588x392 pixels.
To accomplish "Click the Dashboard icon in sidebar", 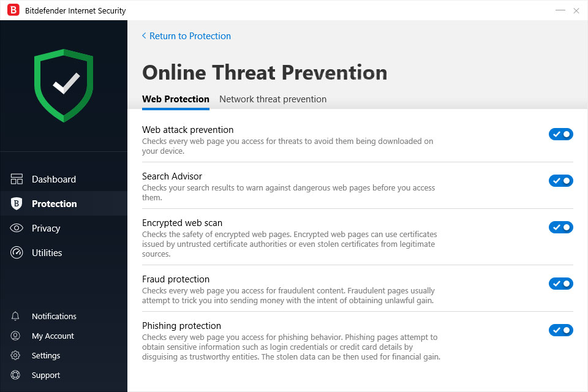I will click(x=17, y=179).
